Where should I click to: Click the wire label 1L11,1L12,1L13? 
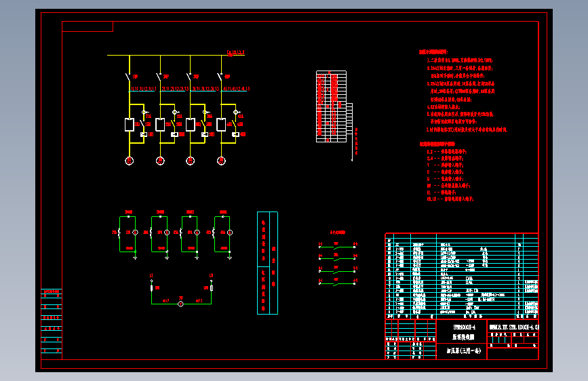[x=143, y=89]
